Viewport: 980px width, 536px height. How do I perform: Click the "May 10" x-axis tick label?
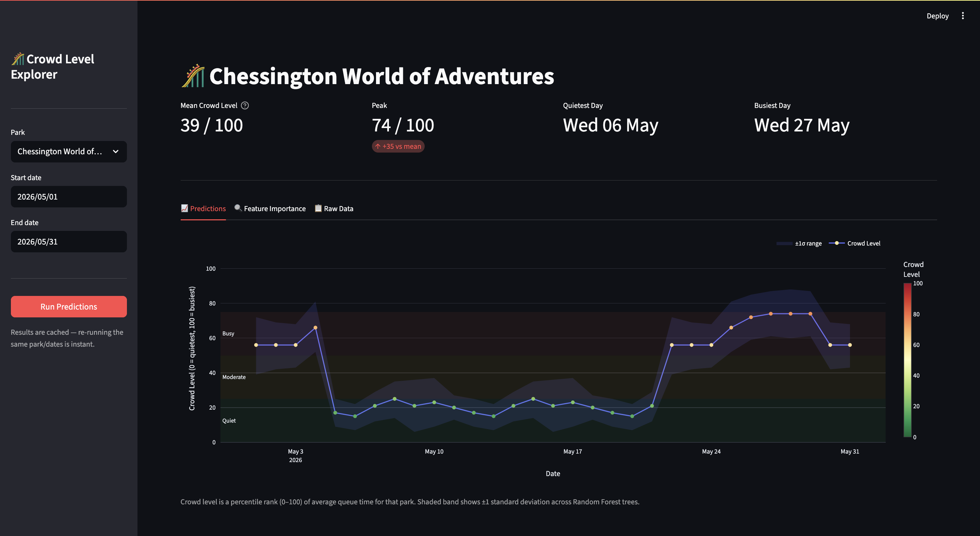pyautogui.click(x=434, y=452)
